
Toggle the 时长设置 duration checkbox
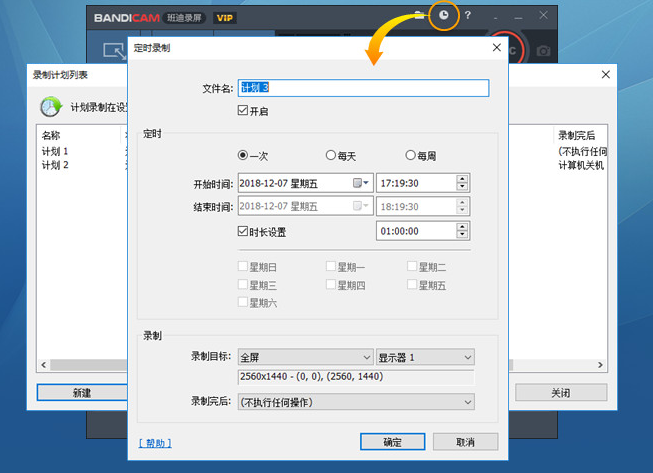(243, 231)
